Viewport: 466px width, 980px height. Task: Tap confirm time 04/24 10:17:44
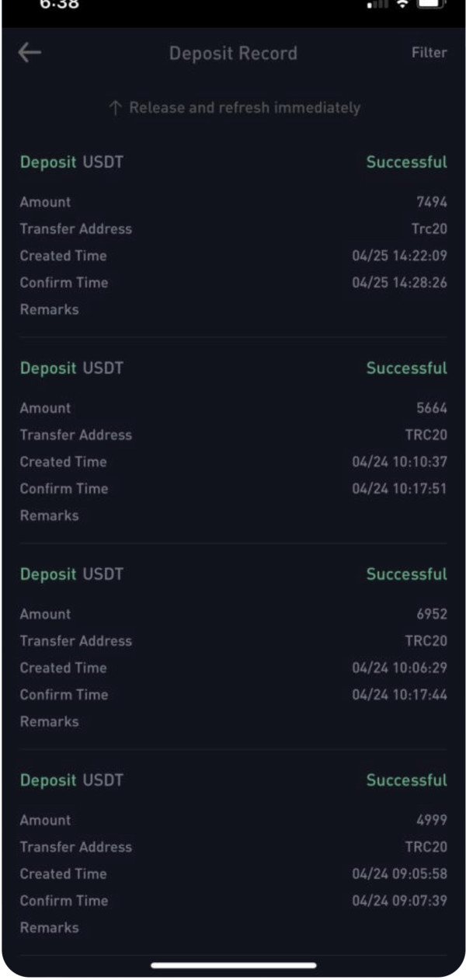pos(399,695)
